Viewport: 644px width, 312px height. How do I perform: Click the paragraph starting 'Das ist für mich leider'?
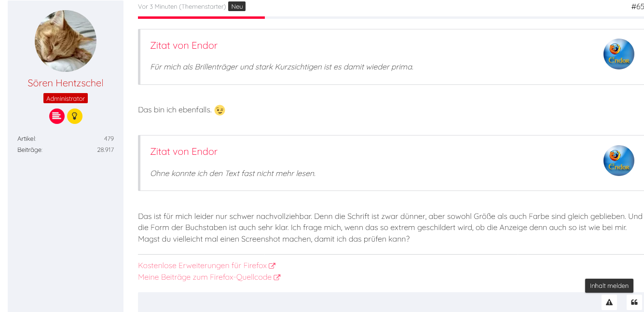(390, 228)
